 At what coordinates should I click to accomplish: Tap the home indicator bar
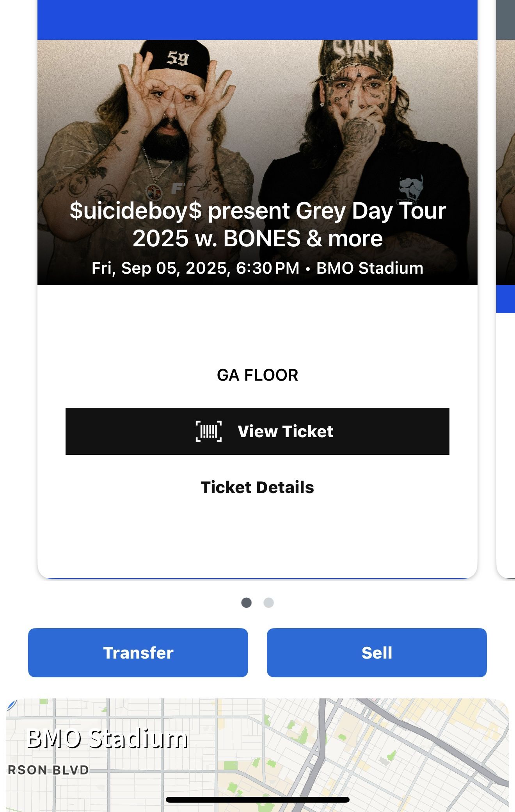tap(257, 800)
